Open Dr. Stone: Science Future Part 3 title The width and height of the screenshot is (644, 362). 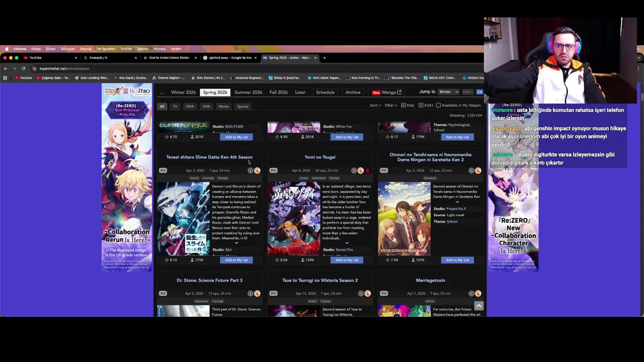tap(209, 281)
